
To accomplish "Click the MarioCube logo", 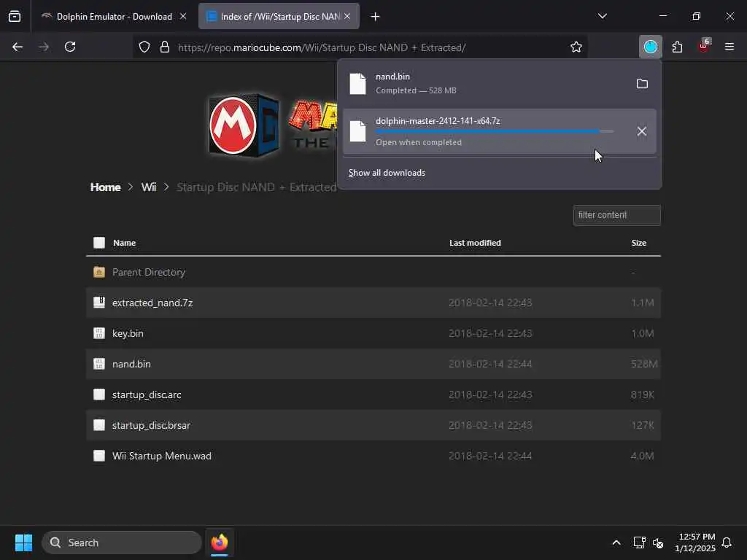I will click(x=244, y=125).
